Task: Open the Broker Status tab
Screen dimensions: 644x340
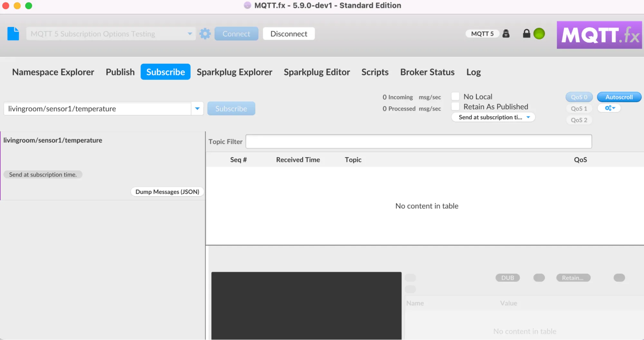Action: click(x=428, y=72)
